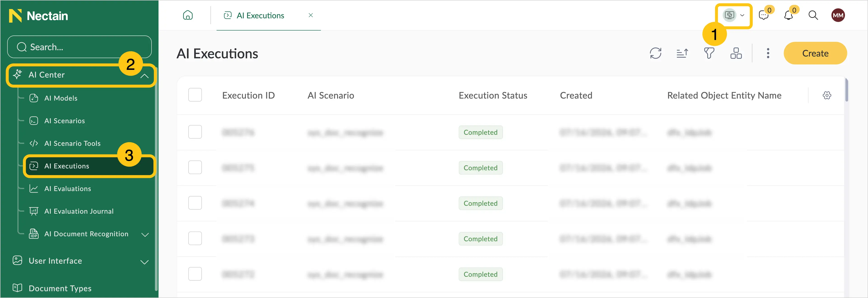The image size is (868, 298).
Task: Open the filter funnel icon
Action: coord(709,53)
